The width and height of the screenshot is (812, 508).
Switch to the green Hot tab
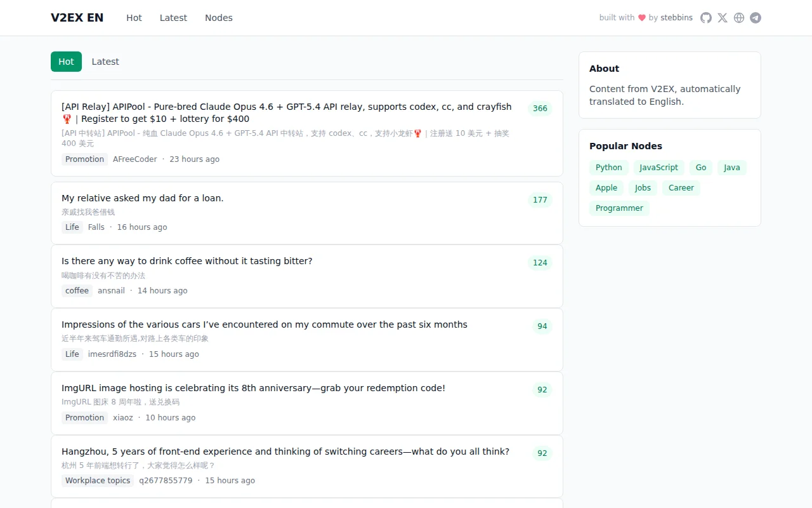point(66,62)
